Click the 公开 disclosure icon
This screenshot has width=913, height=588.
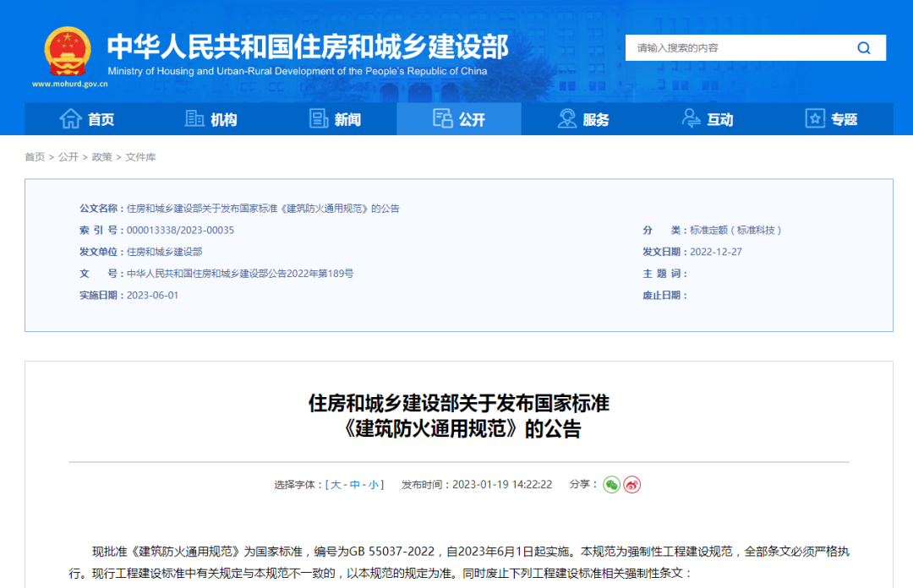click(442, 119)
